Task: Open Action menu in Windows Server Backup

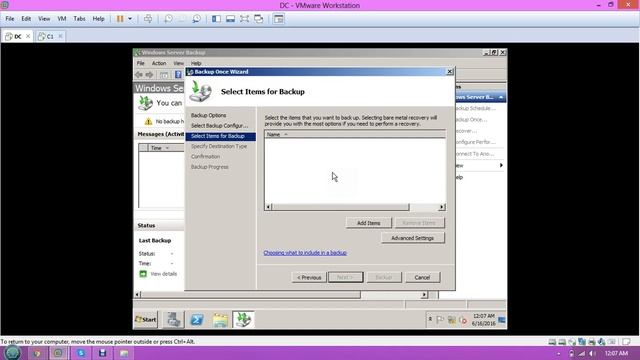Action: click(159, 63)
